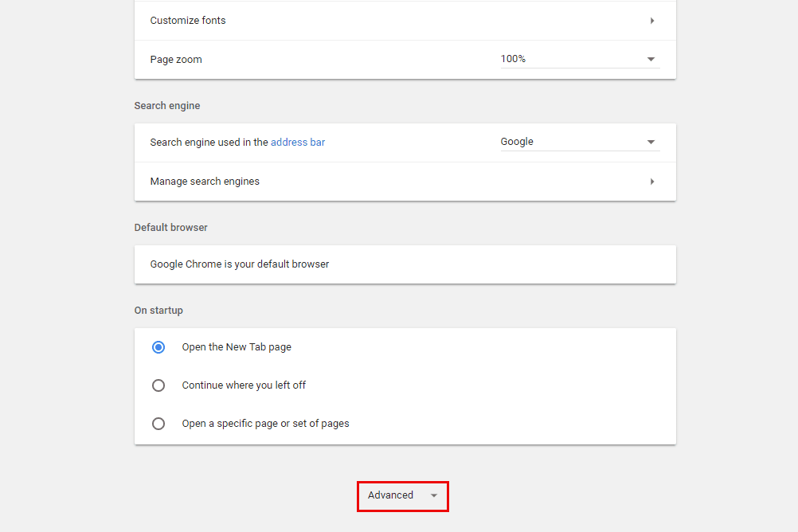Click the Page zoom dropdown triangle
Viewport: 798px width, 532px height.
tap(651, 60)
